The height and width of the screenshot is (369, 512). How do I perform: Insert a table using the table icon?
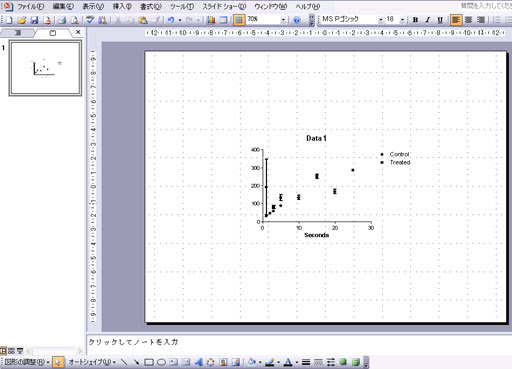click(223, 20)
